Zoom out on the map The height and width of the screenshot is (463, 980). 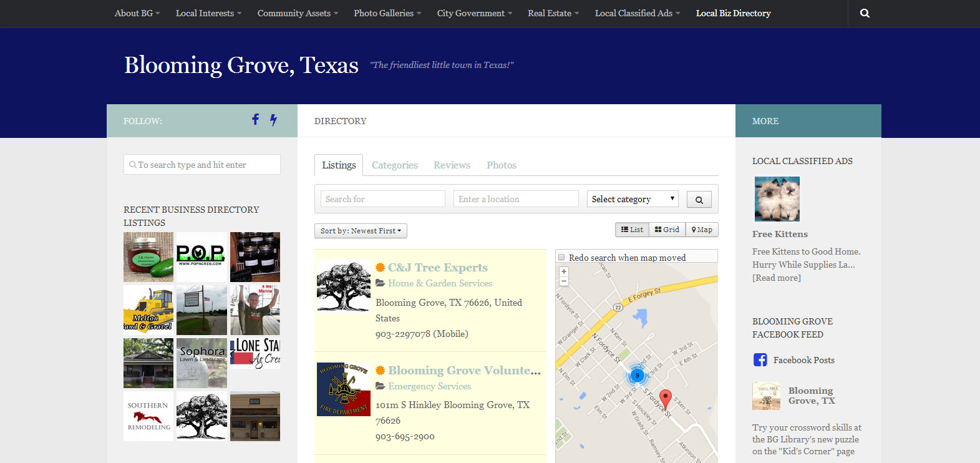coord(564,281)
